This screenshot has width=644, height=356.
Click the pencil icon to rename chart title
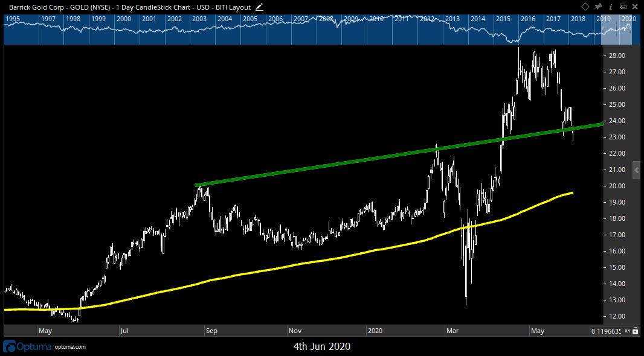pos(259,7)
